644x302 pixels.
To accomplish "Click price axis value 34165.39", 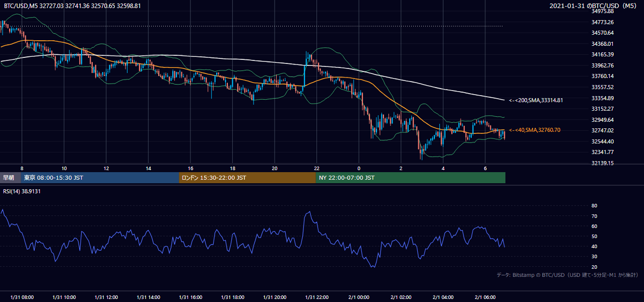I will point(603,54).
